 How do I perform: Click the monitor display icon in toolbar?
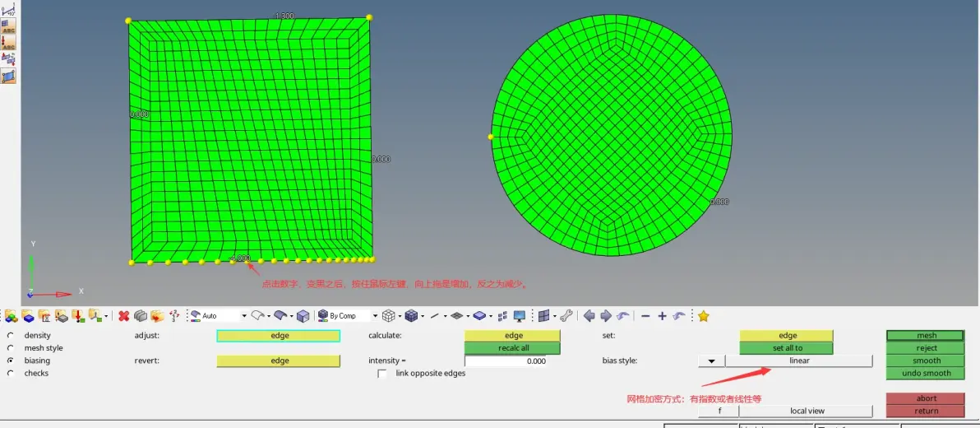(x=520, y=316)
